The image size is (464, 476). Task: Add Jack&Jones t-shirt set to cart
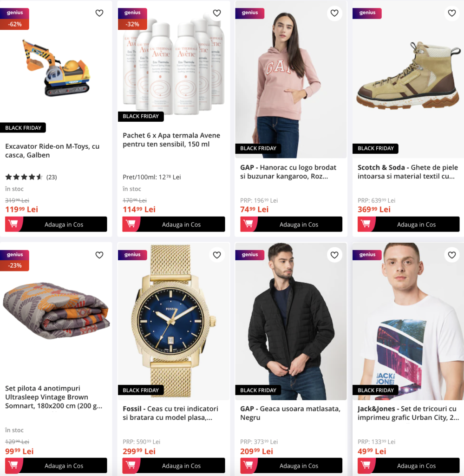tap(409, 465)
